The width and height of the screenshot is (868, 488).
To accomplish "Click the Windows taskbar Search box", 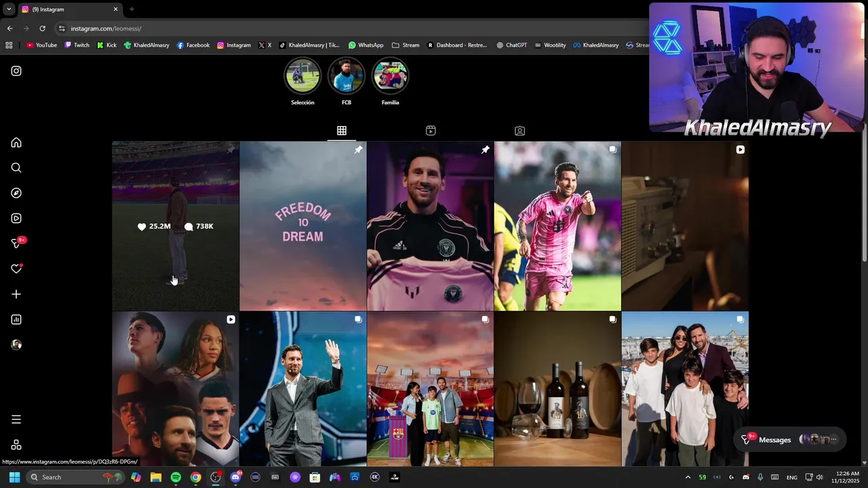I will [77, 477].
